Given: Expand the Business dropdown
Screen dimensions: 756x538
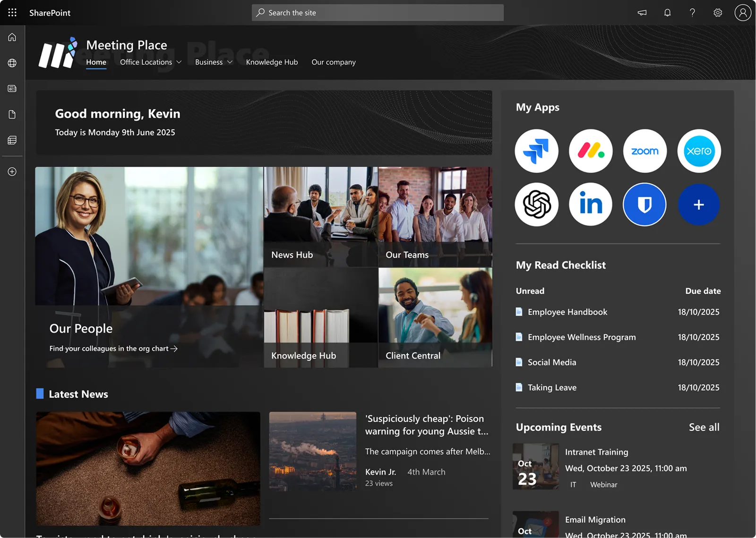Looking at the screenshot, I should point(214,62).
